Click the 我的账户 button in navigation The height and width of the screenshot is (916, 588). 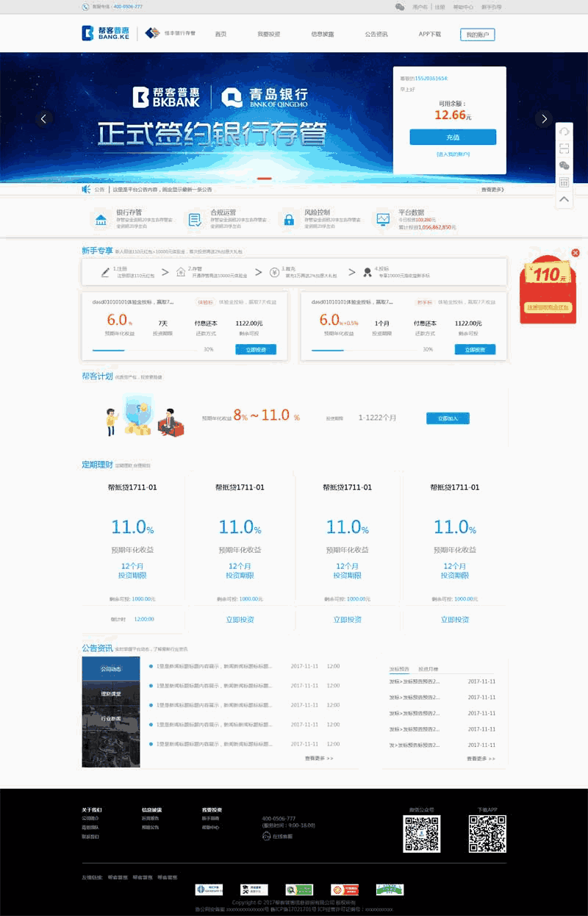coord(478,35)
